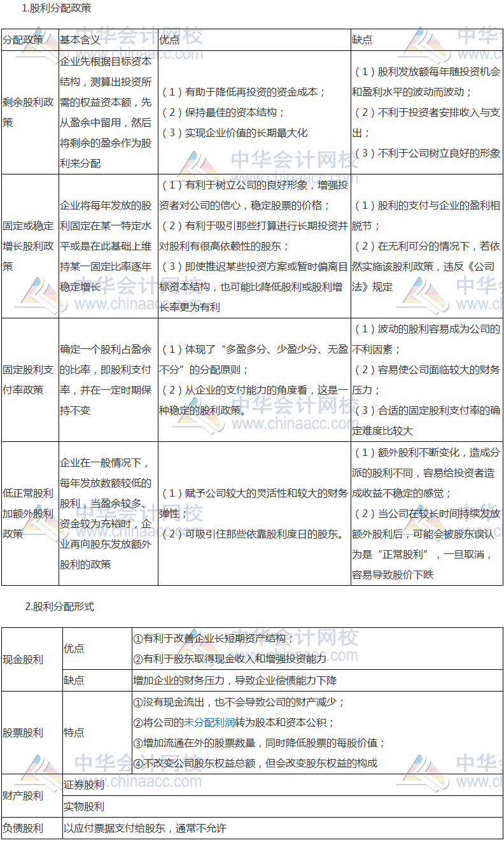Select the 股票股利 row label

23,732
